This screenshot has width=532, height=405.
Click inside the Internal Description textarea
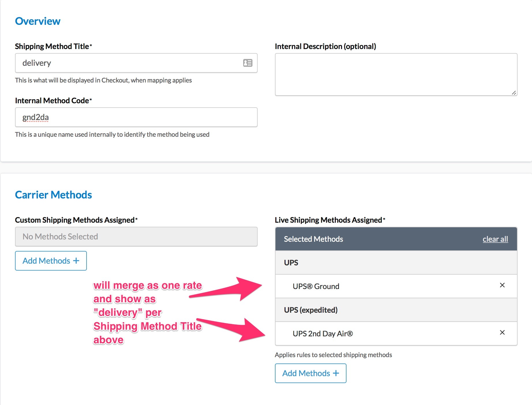396,74
